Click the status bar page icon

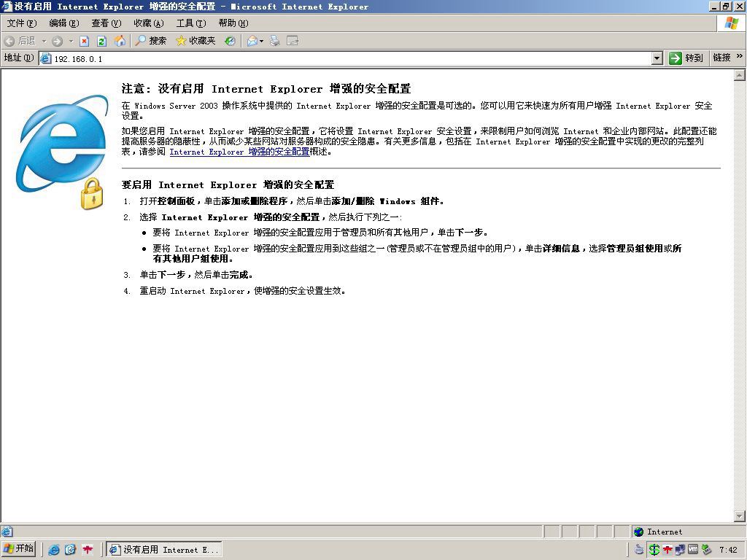coord(7,532)
